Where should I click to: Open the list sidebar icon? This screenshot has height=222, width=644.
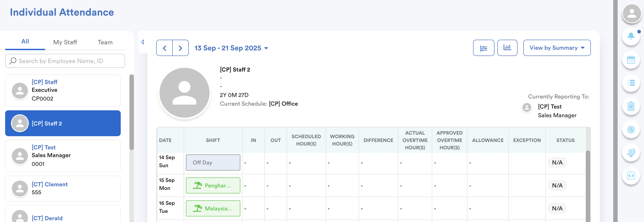[x=631, y=83]
